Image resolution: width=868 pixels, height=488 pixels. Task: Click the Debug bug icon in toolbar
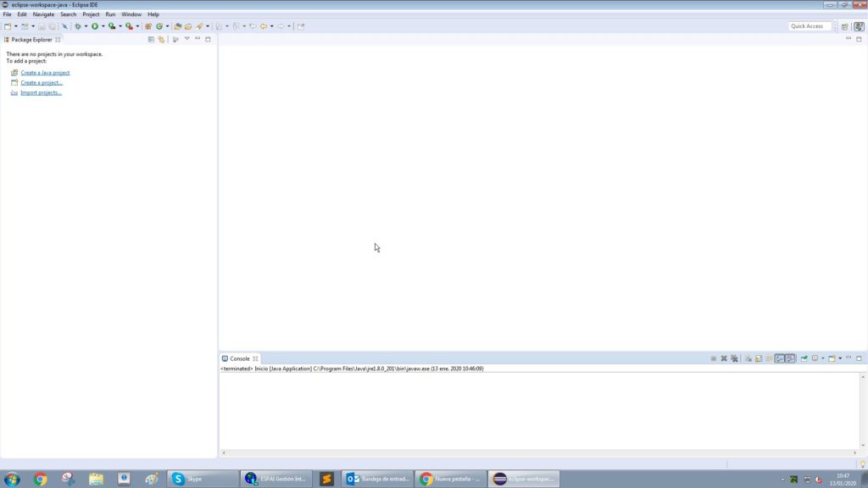pos(77,26)
